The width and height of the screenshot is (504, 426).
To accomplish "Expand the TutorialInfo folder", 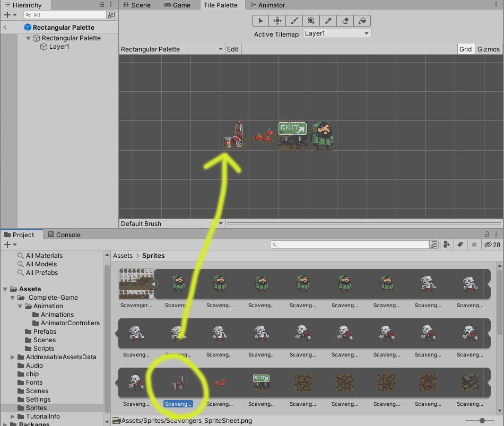I will pyautogui.click(x=13, y=416).
